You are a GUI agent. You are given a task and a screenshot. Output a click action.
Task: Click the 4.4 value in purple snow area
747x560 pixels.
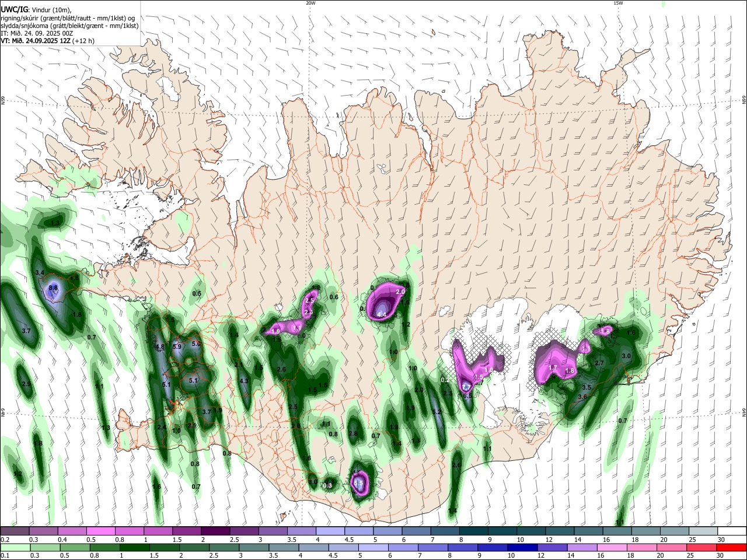coord(382,315)
